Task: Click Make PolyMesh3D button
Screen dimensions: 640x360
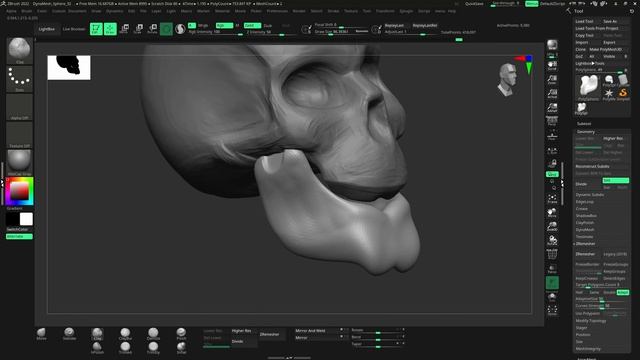Action: 609,49
